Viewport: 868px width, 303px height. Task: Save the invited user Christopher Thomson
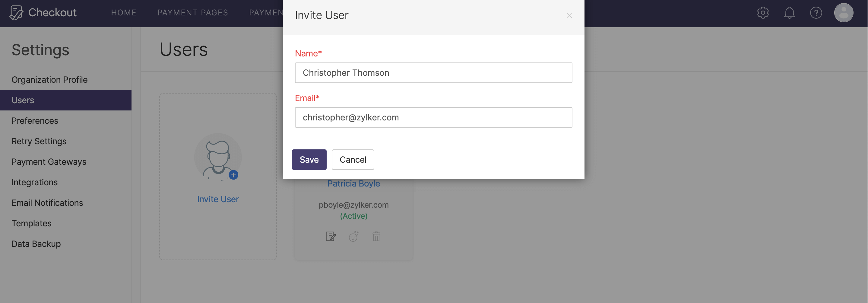pos(309,159)
